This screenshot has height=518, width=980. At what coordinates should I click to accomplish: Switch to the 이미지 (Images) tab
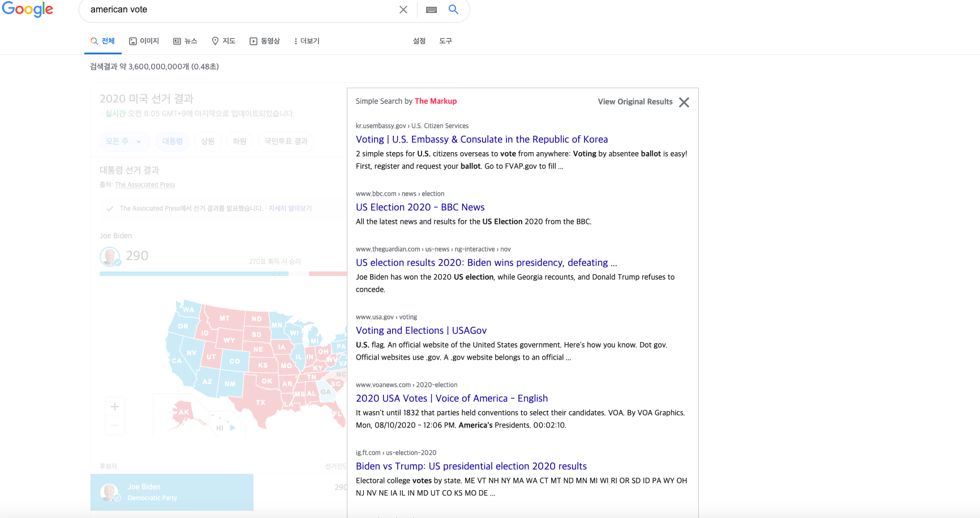[144, 41]
